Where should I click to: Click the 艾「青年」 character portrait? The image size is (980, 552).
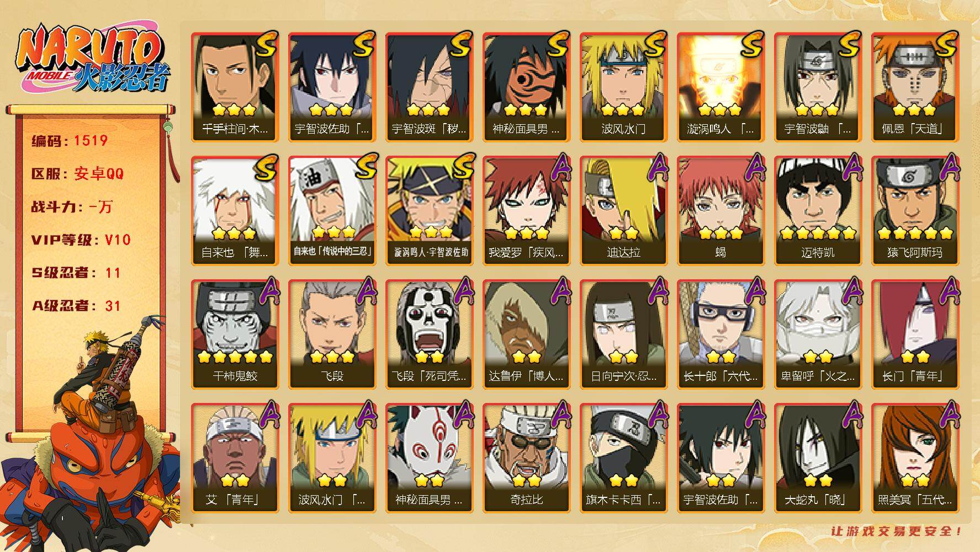[235, 446]
